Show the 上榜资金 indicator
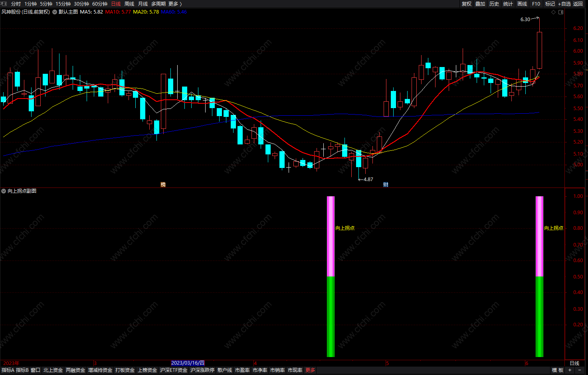 pyautogui.click(x=147, y=370)
